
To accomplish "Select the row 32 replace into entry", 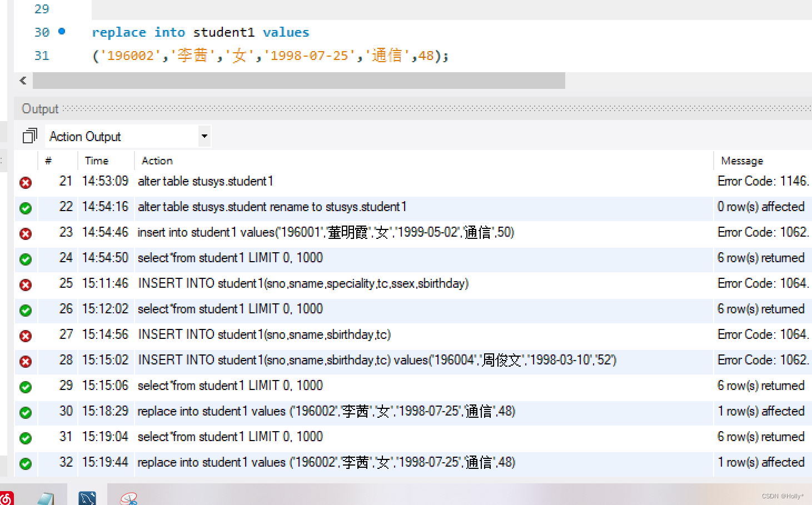I will (x=325, y=462).
